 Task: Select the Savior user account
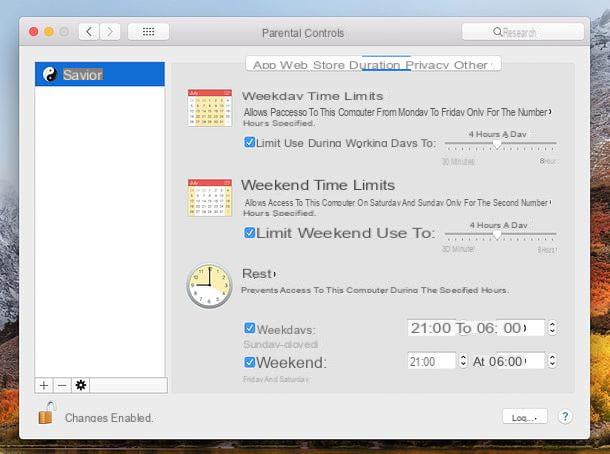(100, 74)
